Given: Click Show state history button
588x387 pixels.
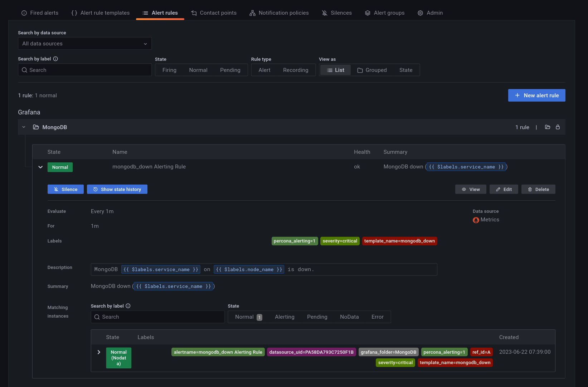Looking at the screenshot, I should [x=117, y=189].
